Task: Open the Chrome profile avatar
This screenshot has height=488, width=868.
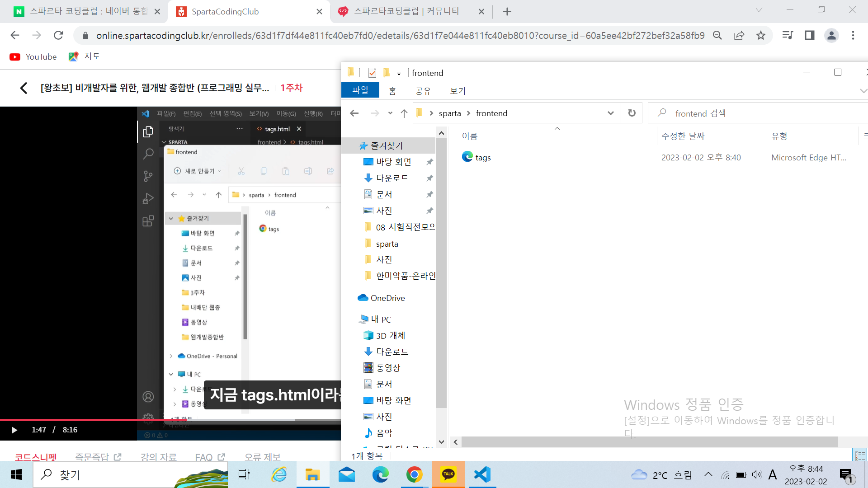Action: (831, 35)
